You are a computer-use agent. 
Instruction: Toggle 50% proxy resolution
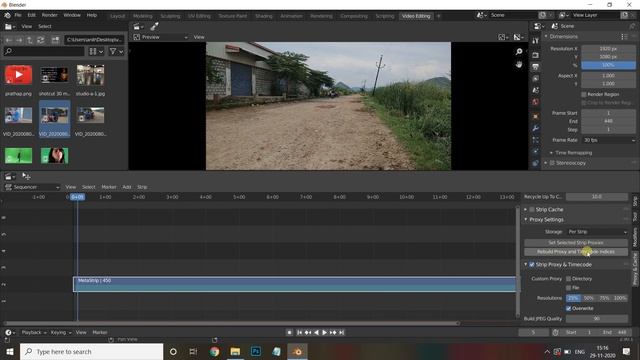[x=589, y=298]
